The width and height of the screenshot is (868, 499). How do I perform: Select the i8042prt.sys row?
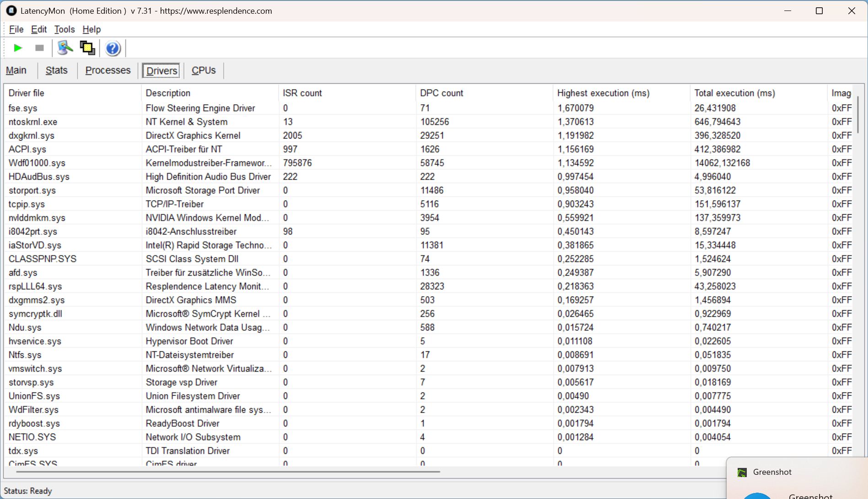click(429, 232)
